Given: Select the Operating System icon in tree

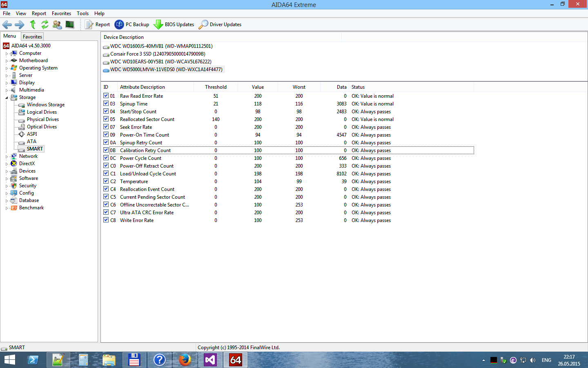Looking at the screenshot, I should point(14,68).
